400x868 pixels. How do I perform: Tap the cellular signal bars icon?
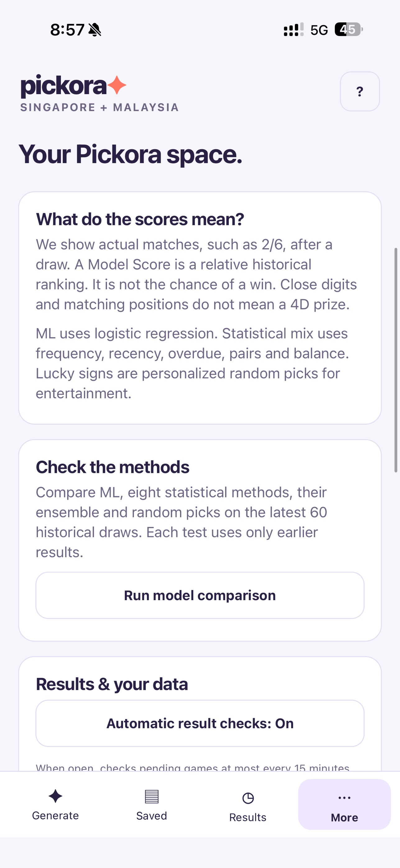[293, 30]
